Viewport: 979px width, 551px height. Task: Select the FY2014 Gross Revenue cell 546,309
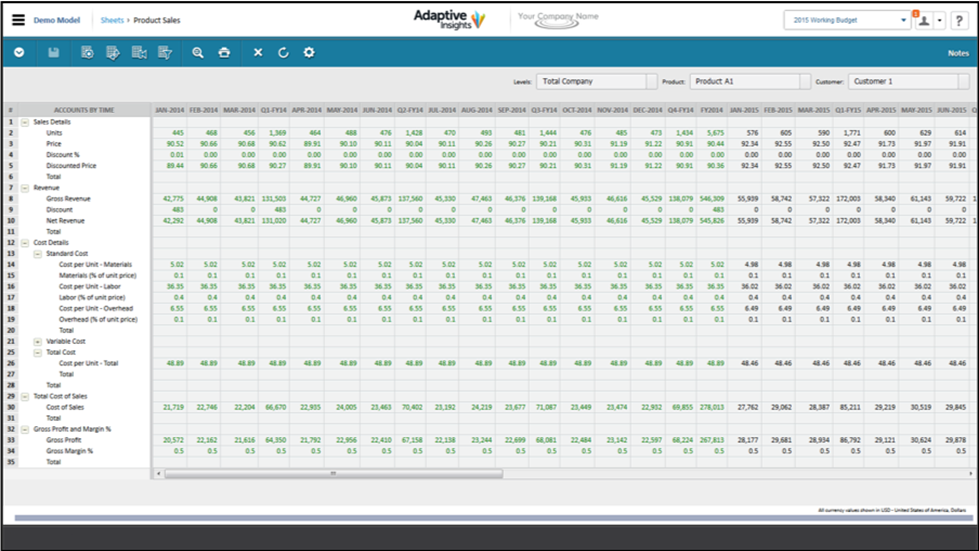(x=712, y=199)
